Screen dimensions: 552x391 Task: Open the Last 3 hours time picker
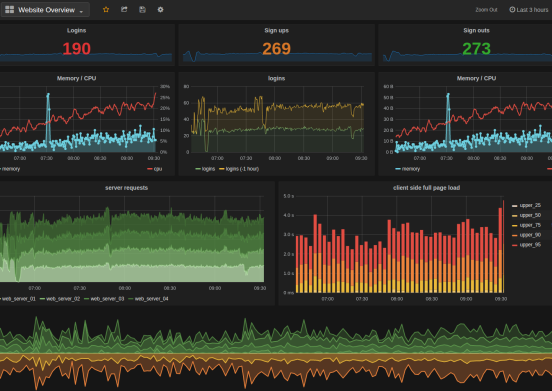[529, 10]
